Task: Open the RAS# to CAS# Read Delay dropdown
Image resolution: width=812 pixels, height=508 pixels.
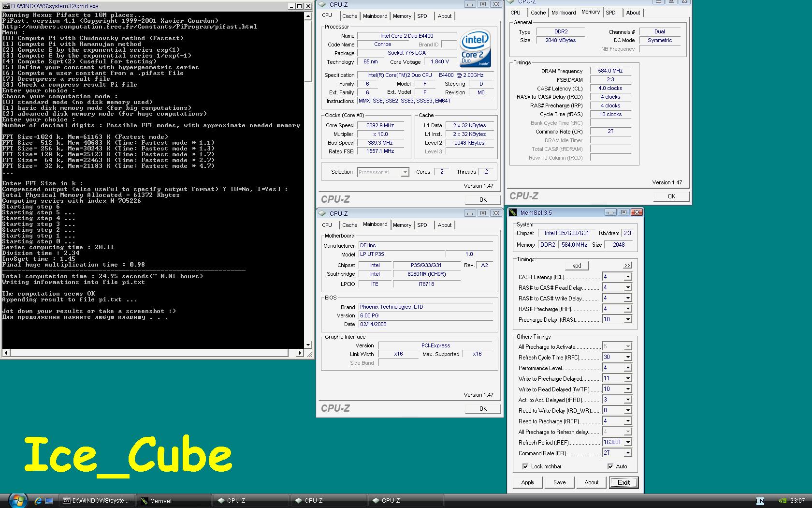Action: [628, 288]
